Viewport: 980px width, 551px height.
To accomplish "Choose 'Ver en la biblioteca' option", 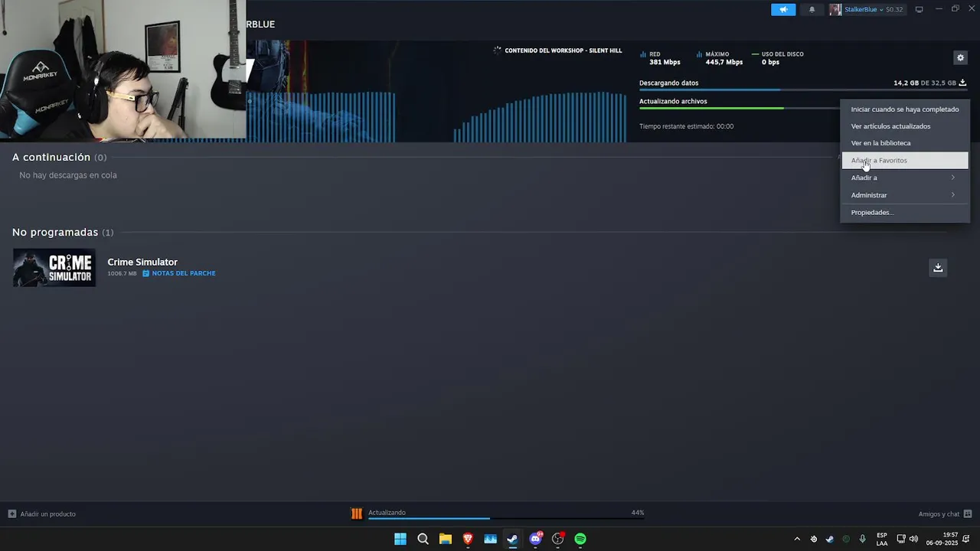I will pos(905,143).
